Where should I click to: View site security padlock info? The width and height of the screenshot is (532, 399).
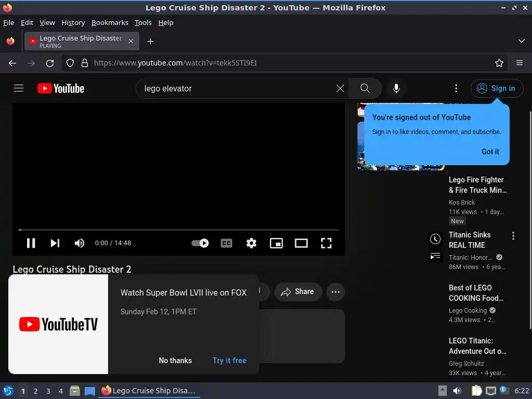coord(85,63)
